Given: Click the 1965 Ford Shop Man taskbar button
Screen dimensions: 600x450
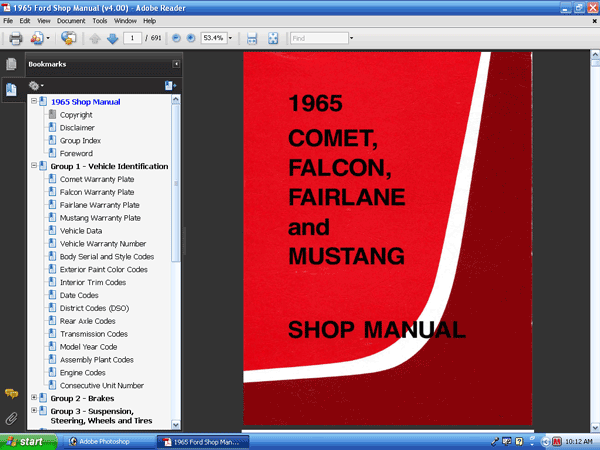Looking at the screenshot, I should (203, 442).
